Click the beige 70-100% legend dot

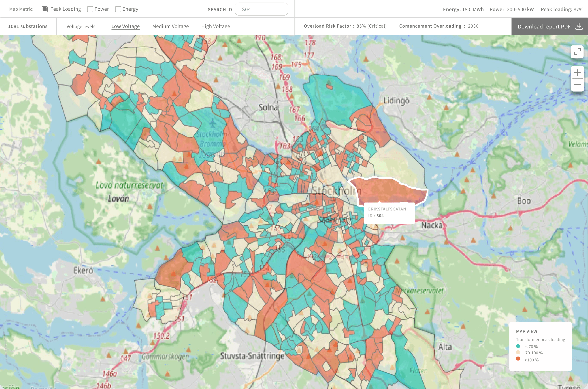click(518, 352)
